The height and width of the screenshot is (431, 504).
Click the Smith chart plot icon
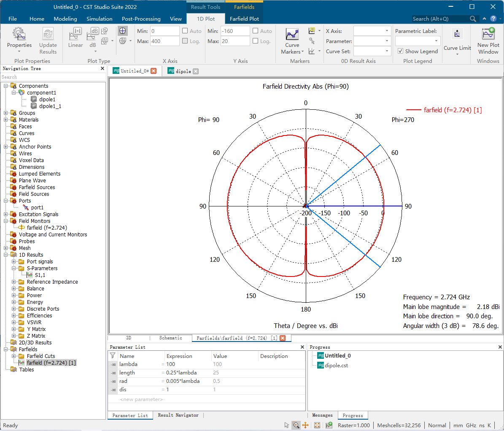[x=122, y=41]
